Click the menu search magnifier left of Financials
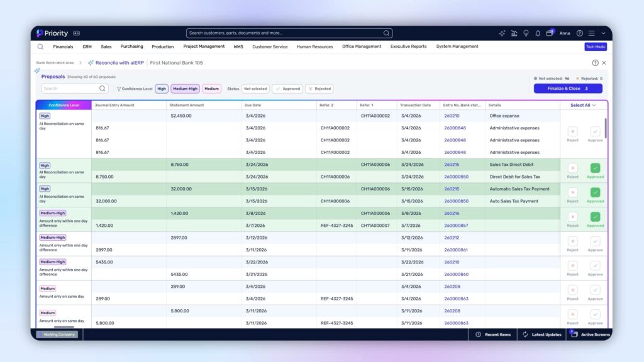 click(x=40, y=47)
